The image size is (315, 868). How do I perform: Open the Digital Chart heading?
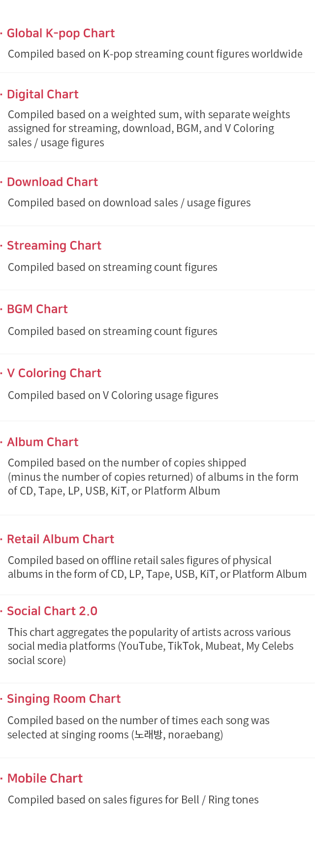click(43, 94)
